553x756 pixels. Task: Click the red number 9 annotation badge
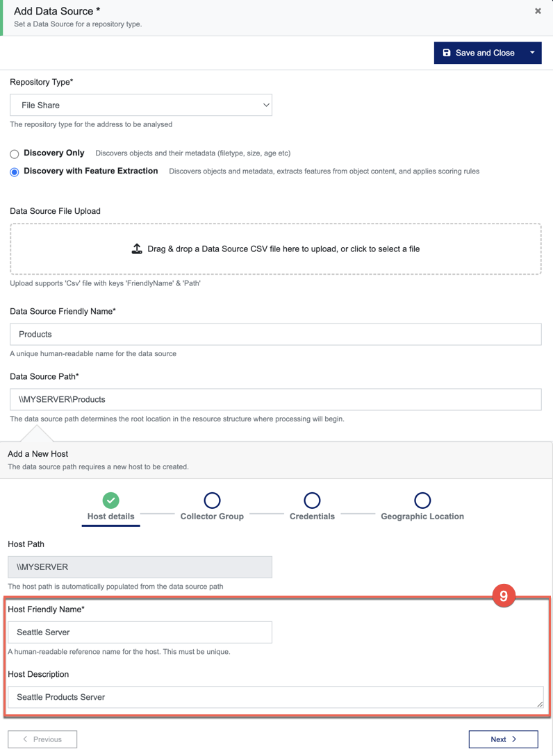coord(502,596)
